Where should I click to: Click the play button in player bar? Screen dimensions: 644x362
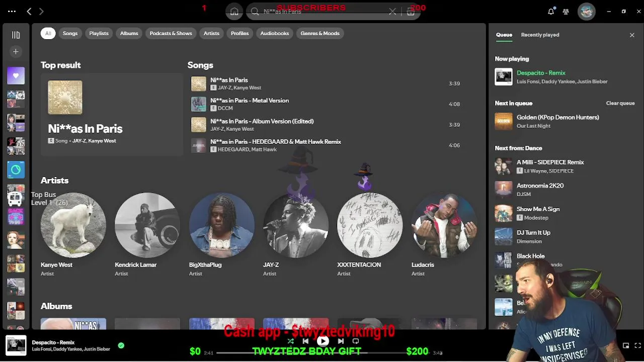click(323, 341)
